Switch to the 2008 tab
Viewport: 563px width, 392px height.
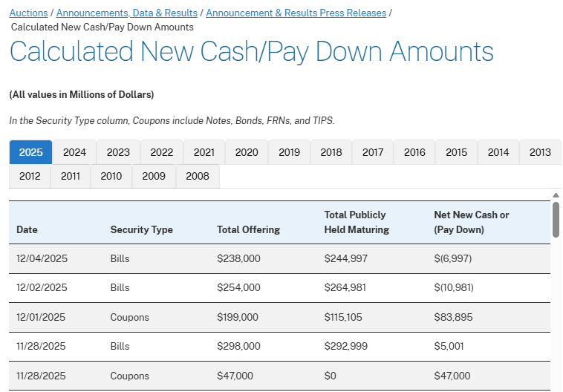point(198,176)
